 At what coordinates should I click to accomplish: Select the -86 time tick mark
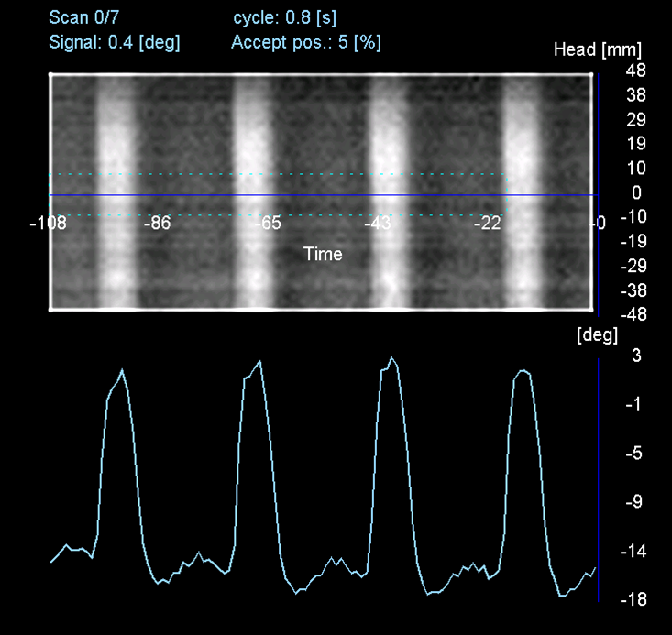(158, 223)
